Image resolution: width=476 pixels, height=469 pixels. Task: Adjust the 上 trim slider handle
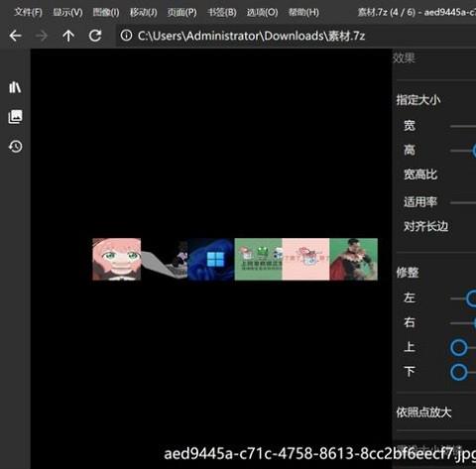coord(459,348)
